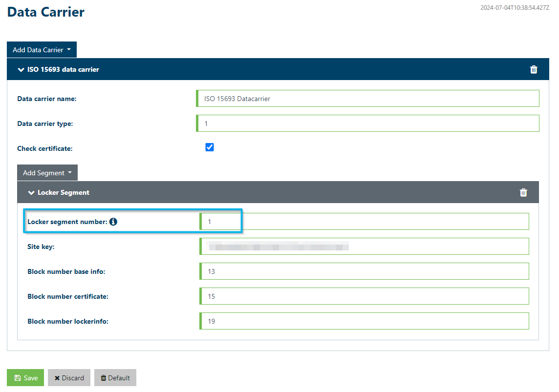559x392 pixels.
Task: Reset settings with the Default button
Action: pyautogui.click(x=115, y=378)
